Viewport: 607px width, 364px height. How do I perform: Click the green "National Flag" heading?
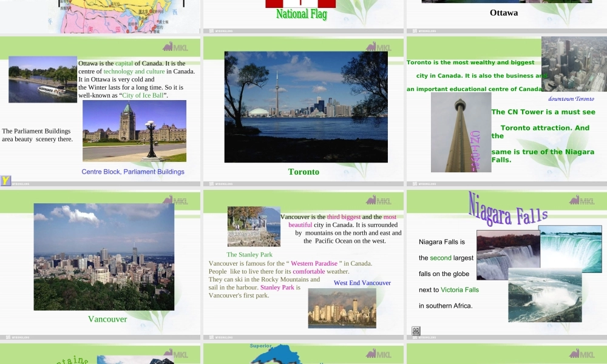click(301, 14)
